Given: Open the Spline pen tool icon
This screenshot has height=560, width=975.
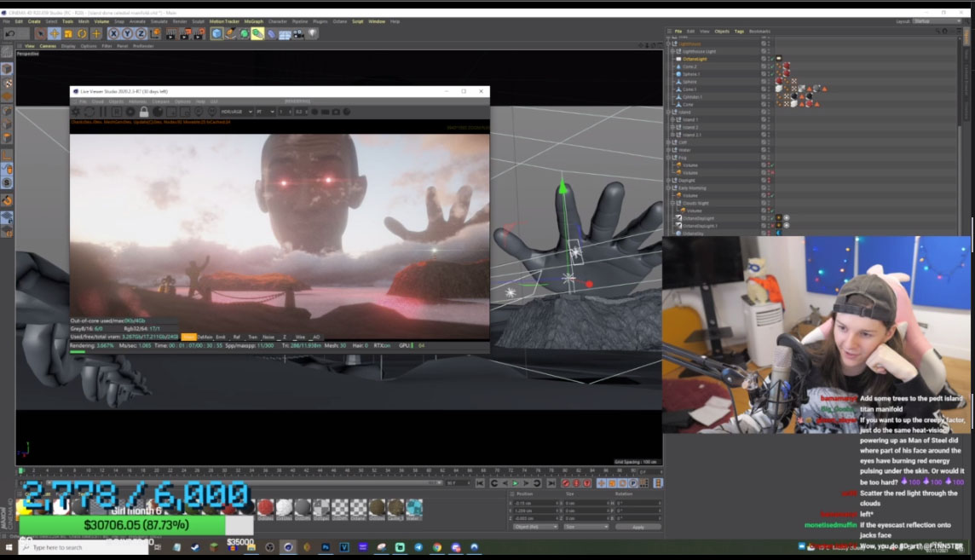Looking at the screenshot, I should [230, 33].
